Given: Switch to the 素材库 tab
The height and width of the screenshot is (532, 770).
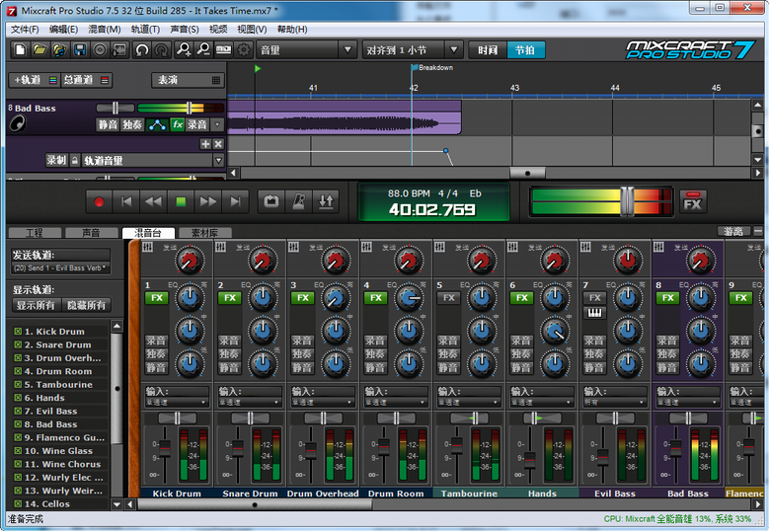Looking at the screenshot, I should 204,233.
